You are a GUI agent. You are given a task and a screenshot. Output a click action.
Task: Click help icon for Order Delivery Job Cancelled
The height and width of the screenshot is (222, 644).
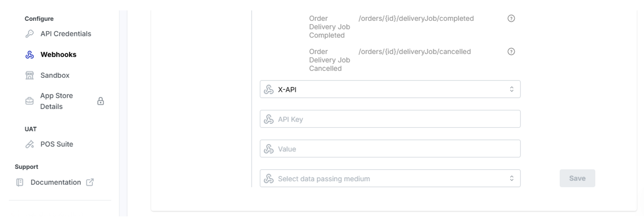511,51
